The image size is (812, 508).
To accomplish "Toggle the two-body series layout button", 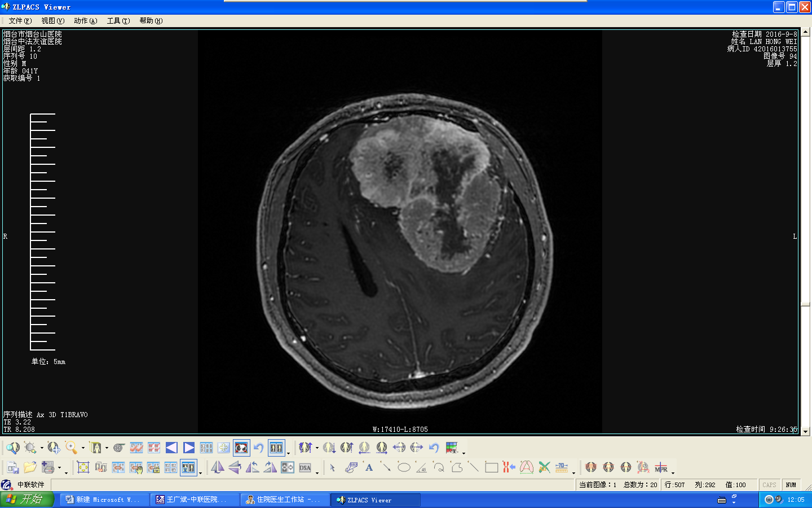I will click(x=276, y=448).
